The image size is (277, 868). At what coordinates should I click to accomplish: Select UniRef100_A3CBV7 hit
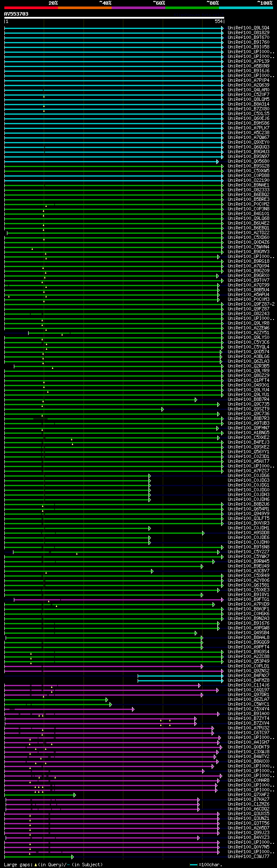[248, 571]
